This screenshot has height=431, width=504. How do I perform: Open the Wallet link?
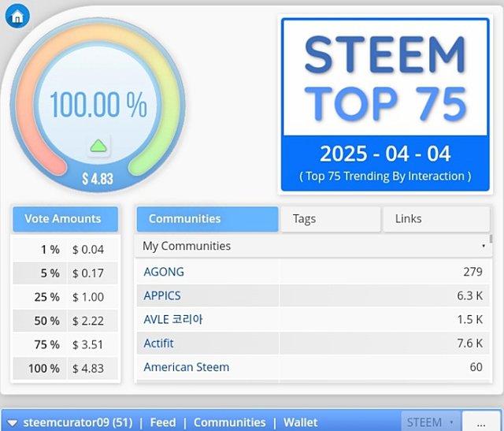point(300,422)
